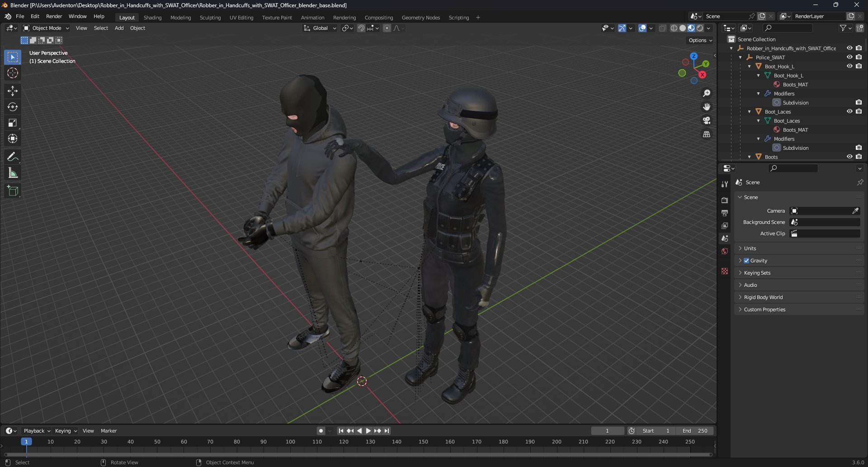Screen dimensions: 868x467
Task: Activate the Rotate tool
Action: pos(13,107)
